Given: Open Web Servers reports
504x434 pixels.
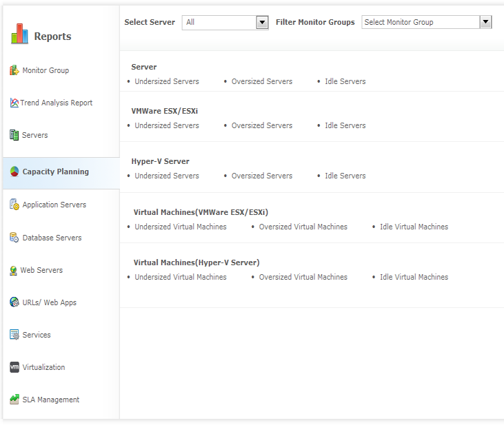Looking at the screenshot, I should coord(41,270).
